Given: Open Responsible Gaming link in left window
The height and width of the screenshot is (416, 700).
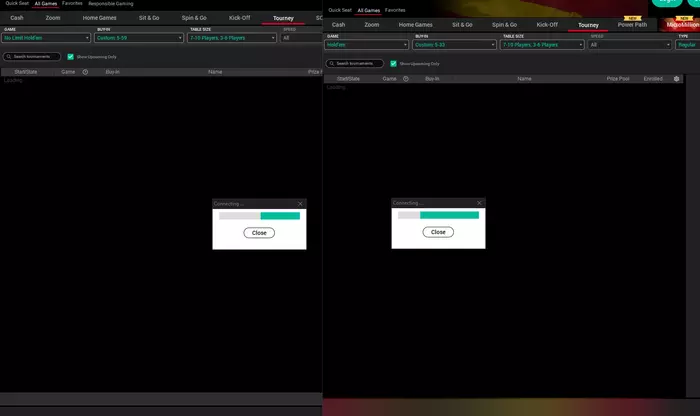Looking at the screenshot, I should pos(111,4).
